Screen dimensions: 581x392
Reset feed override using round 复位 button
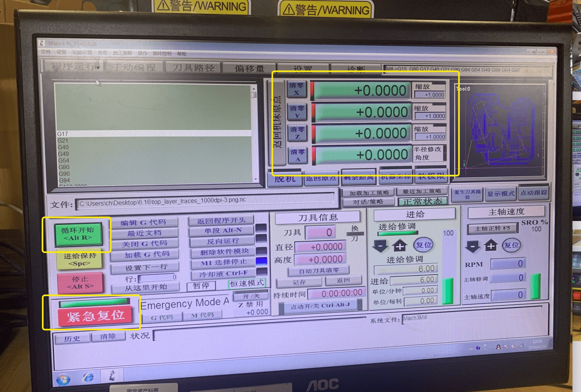point(424,245)
